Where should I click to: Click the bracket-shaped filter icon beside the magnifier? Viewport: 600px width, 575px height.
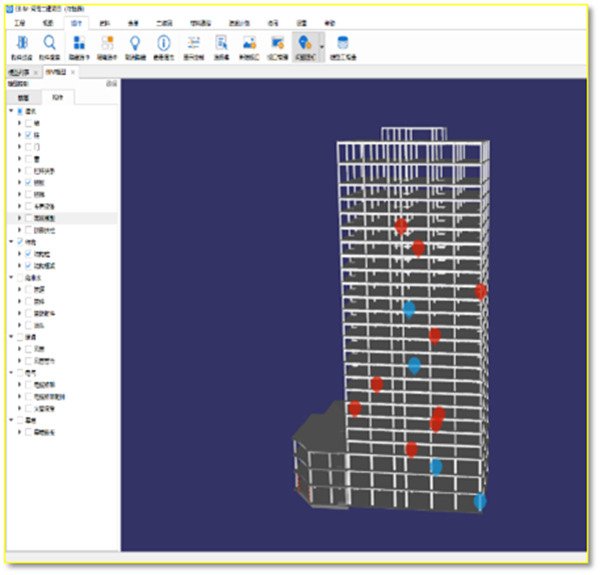click(22, 42)
